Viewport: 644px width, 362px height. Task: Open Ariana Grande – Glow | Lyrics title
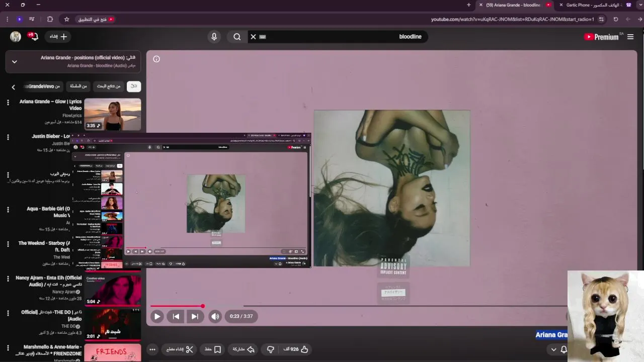coord(50,105)
